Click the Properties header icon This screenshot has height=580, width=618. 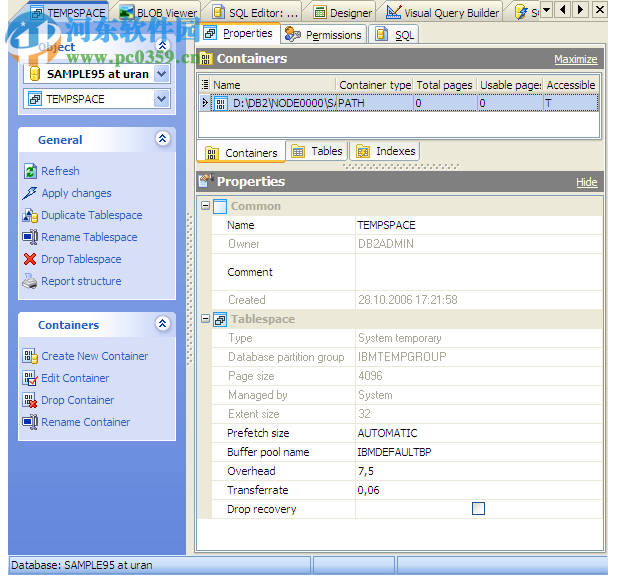point(206,181)
